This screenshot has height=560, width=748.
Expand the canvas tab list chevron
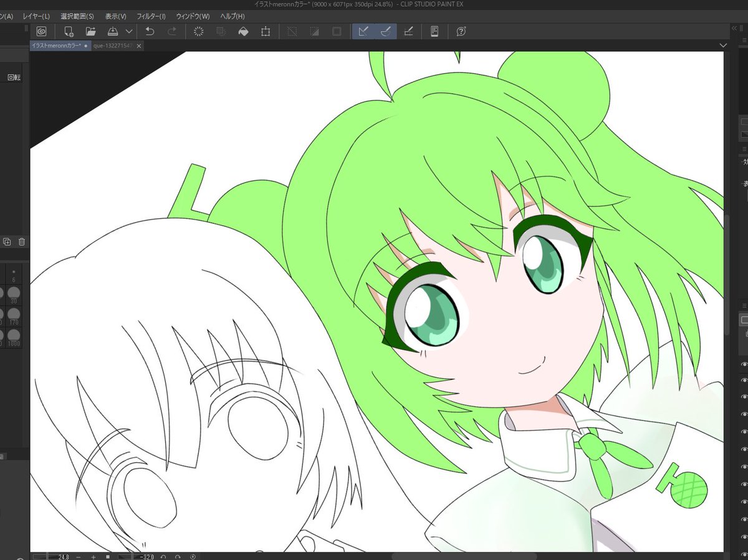pyautogui.click(x=723, y=46)
